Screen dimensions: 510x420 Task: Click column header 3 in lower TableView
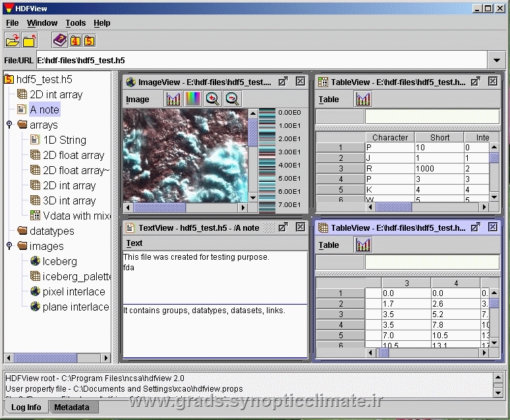[x=407, y=284]
